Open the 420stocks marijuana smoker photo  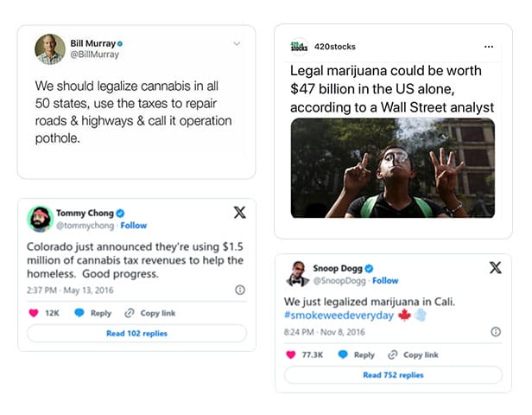392,168
